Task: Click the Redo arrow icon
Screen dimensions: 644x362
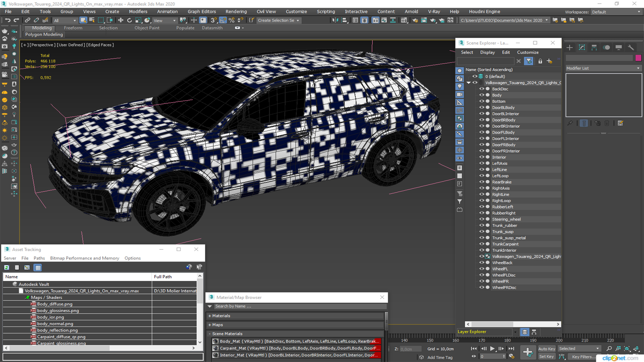Action: coord(16,20)
